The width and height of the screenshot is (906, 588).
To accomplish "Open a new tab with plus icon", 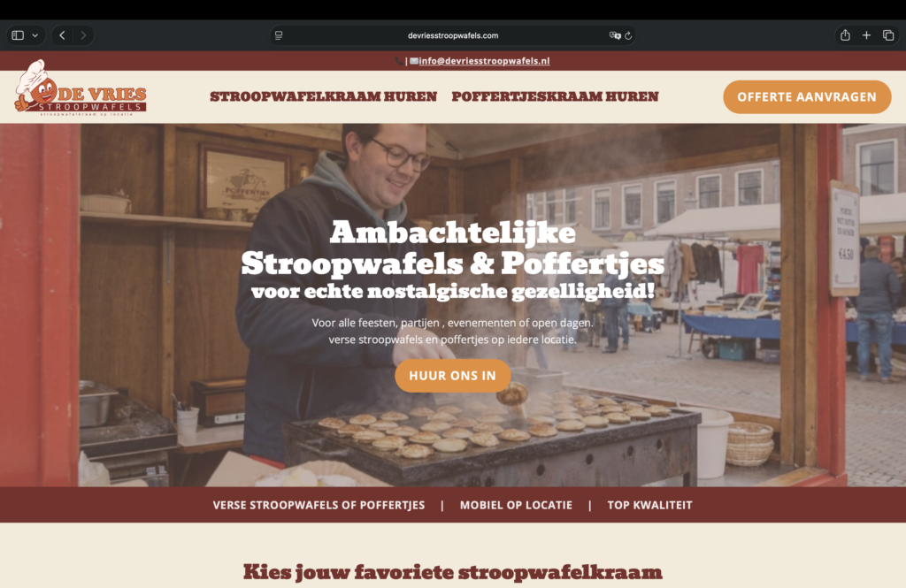I will 867,35.
